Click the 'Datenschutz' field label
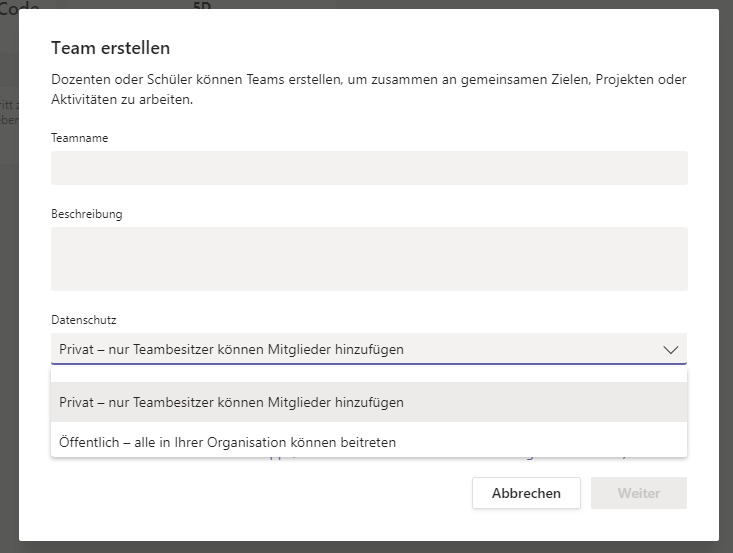This screenshot has width=733, height=553. 84,320
